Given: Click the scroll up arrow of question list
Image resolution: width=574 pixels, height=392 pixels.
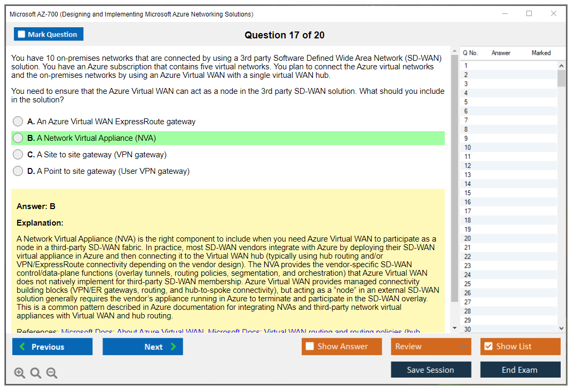Looking at the screenshot, I should click(x=561, y=66).
